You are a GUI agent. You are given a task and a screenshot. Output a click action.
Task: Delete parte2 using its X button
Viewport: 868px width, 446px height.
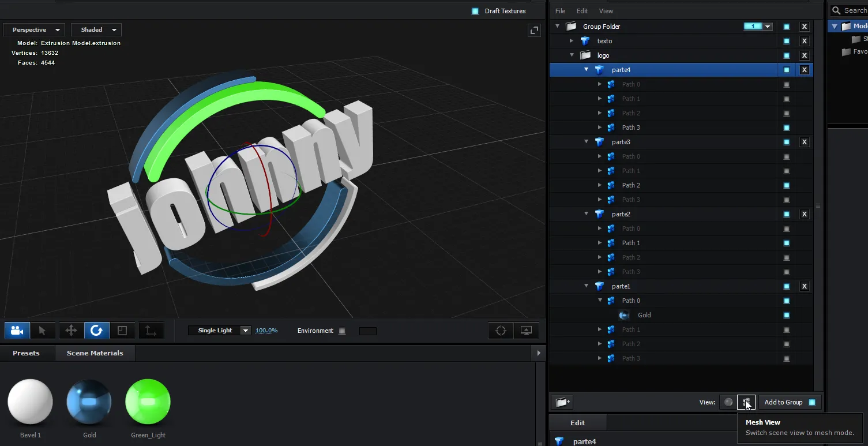(x=805, y=214)
